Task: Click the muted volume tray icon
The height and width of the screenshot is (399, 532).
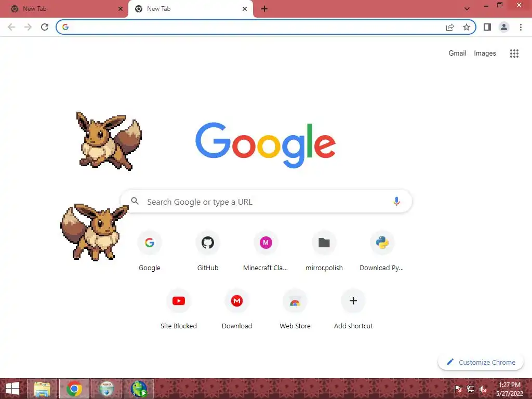Action: (x=483, y=389)
